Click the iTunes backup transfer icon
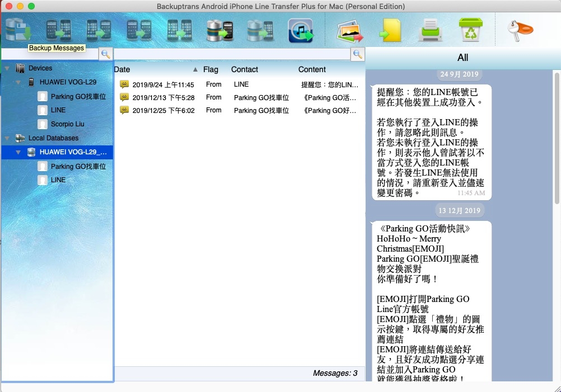The image size is (561, 392). (x=301, y=31)
